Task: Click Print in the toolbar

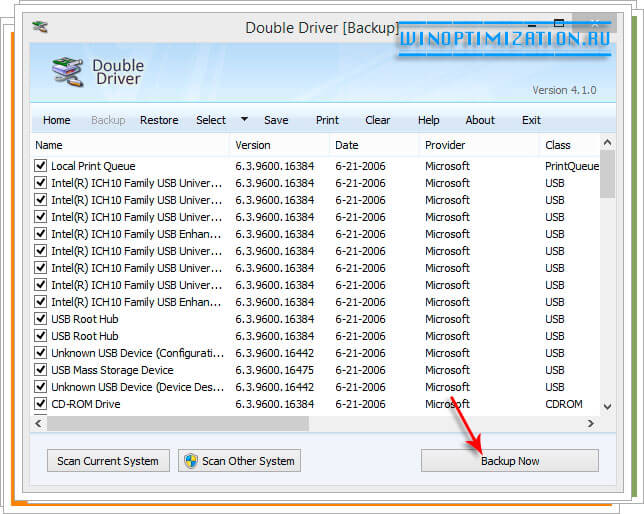Action: 327,120
